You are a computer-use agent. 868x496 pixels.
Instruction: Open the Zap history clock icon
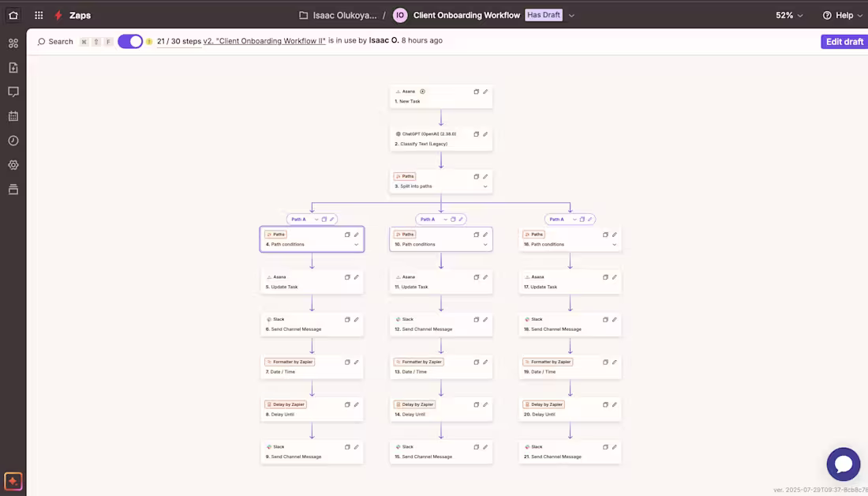[x=13, y=140]
